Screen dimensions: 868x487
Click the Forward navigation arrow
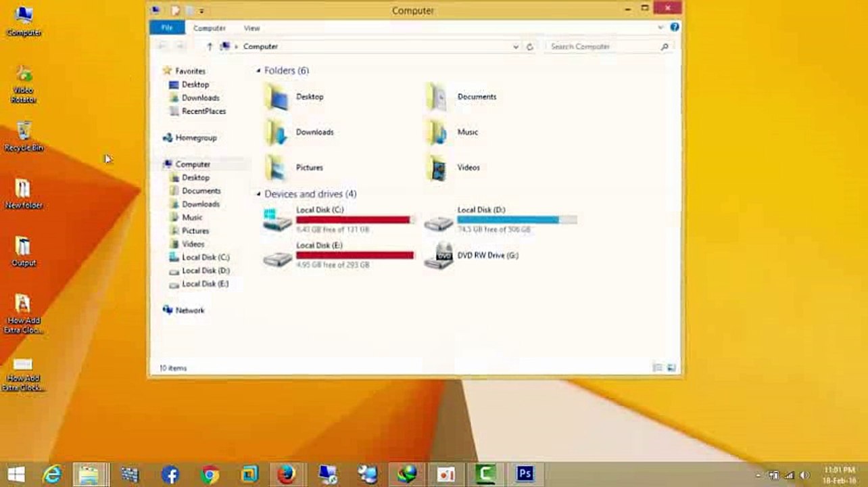tap(180, 47)
